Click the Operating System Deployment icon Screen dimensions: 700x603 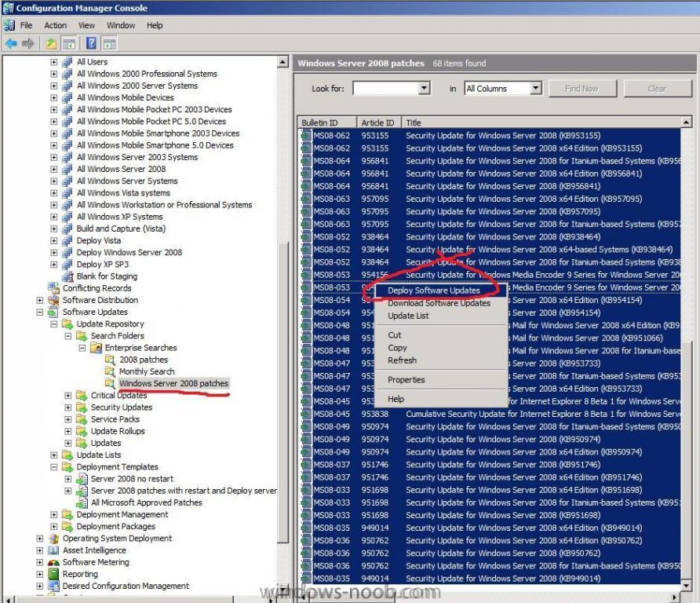point(53,539)
